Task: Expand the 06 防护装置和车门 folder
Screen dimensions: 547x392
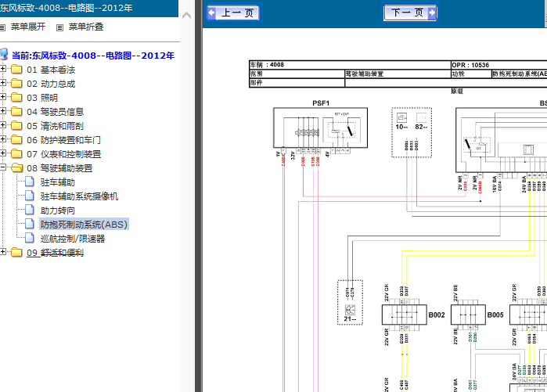Action: [x=3, y=138]
